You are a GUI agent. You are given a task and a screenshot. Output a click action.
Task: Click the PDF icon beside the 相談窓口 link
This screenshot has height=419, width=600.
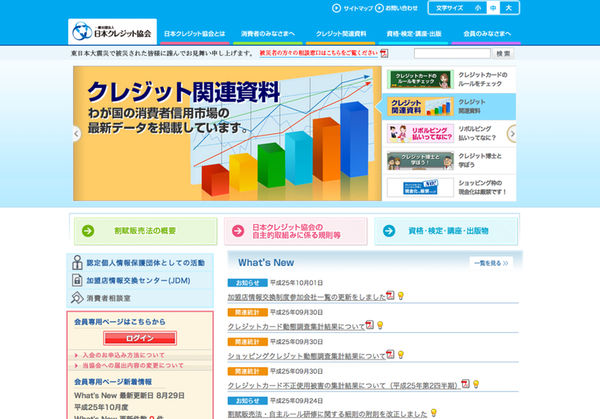(x=384, y=53)
